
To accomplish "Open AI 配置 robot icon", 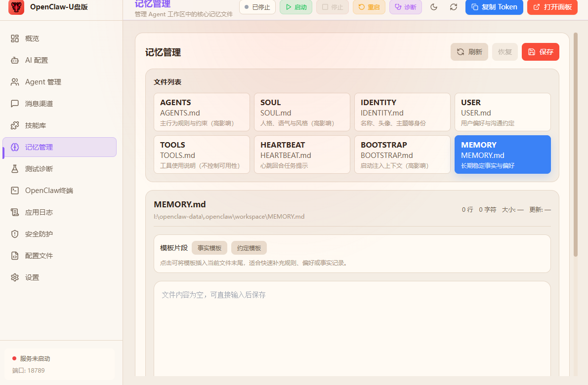I will tap(15, 60).
